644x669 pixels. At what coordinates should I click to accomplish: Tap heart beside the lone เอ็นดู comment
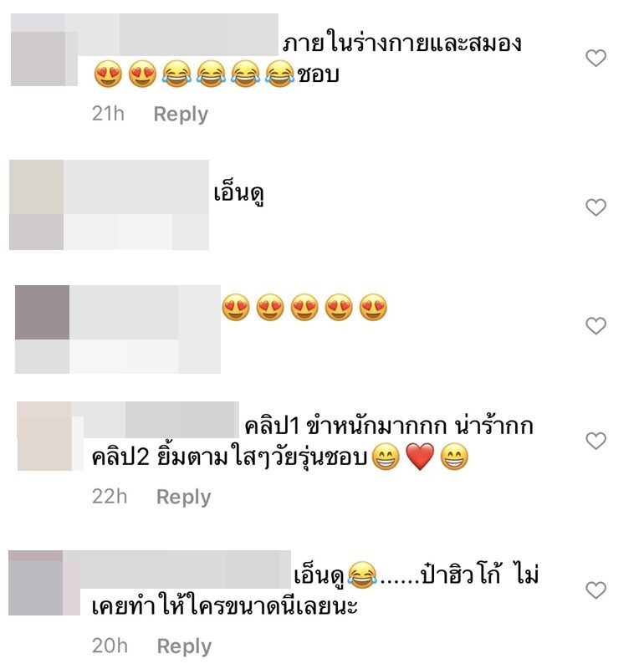[x=595, y=207]
